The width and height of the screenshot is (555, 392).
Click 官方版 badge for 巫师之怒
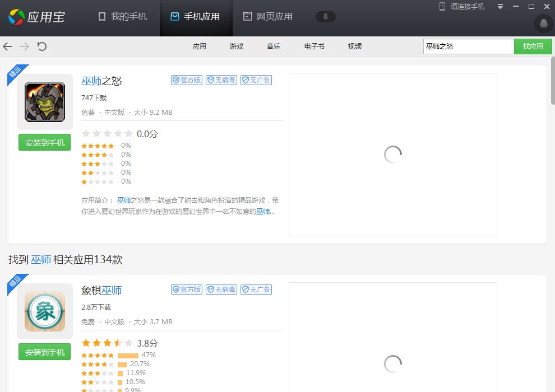click(x=187, y=80)
